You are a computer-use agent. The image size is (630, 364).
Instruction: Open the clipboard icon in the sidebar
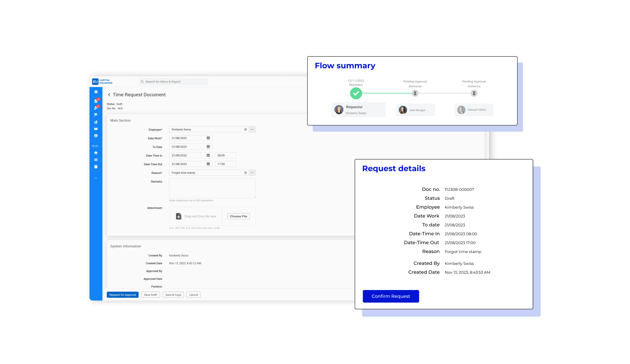(96, 167)
